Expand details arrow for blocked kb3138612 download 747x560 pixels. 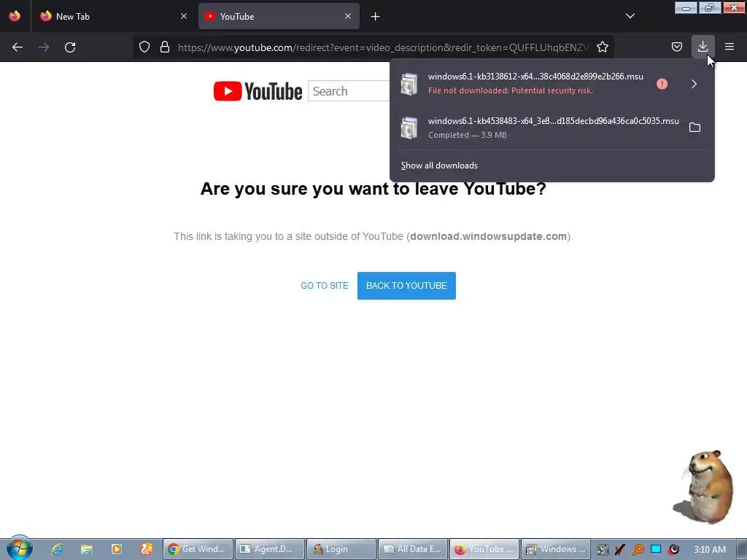coord(694,84)
